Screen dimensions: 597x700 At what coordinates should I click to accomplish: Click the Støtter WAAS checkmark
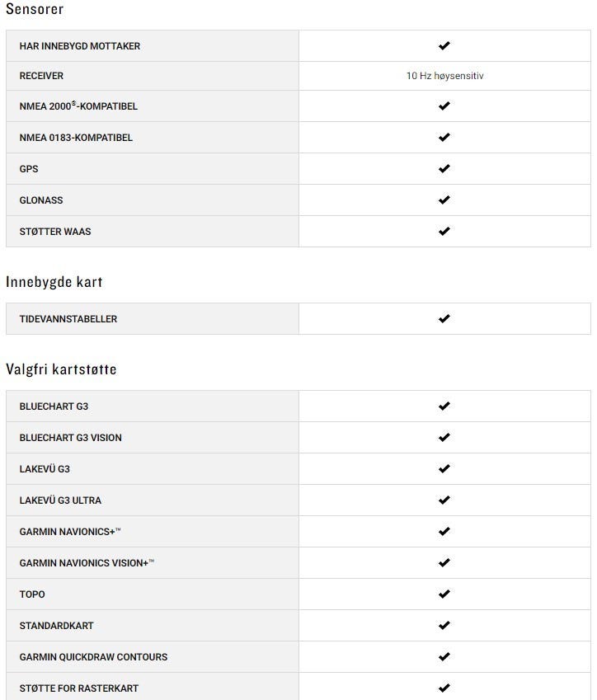click(444, 232)
